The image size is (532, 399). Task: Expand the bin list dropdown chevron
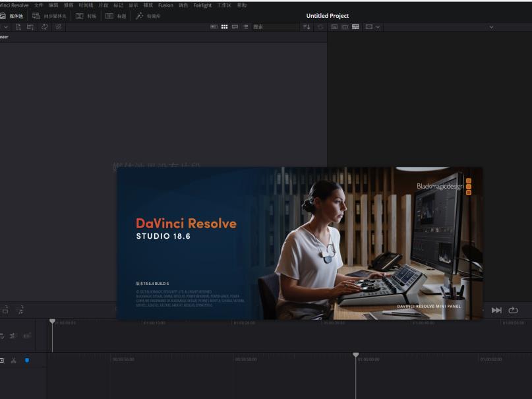pyautogui.click(x=6, y=27)
